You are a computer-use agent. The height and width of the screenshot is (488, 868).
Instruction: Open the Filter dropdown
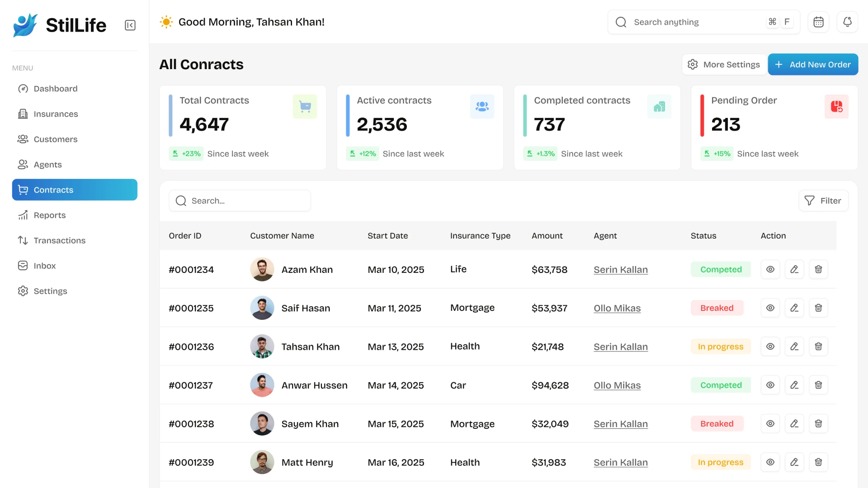pyautogui.click(x=824, y=201)
